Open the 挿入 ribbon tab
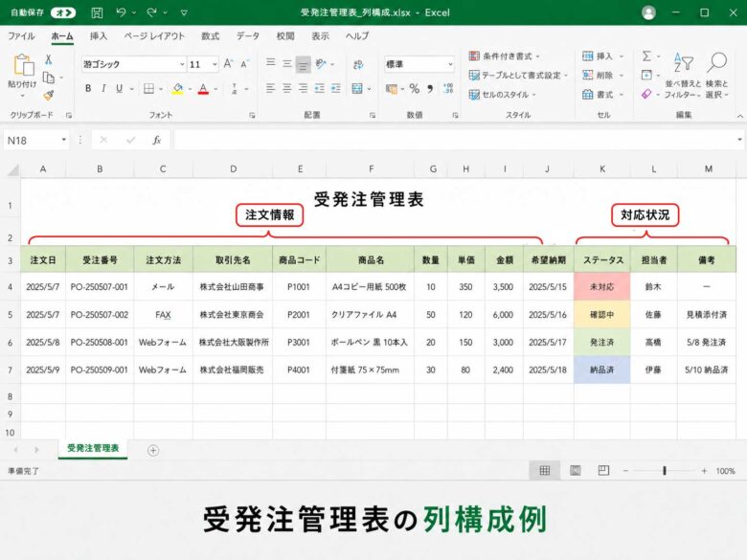 99,36
